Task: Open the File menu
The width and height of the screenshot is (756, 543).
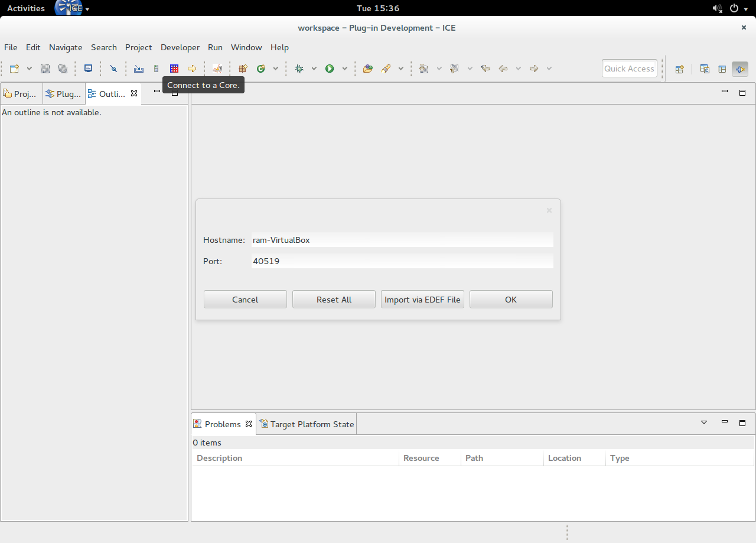Action: click(x=11, y=47)
